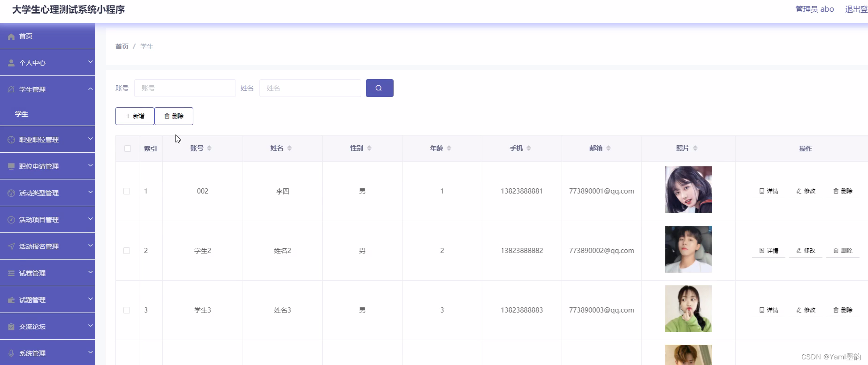Open 详情 for 学生3 row

(769, 310)
